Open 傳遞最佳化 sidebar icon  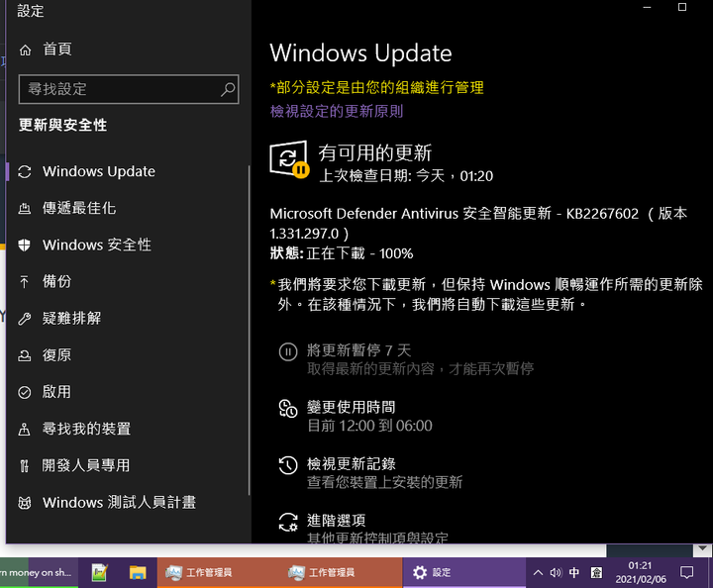tap(25, 209)
